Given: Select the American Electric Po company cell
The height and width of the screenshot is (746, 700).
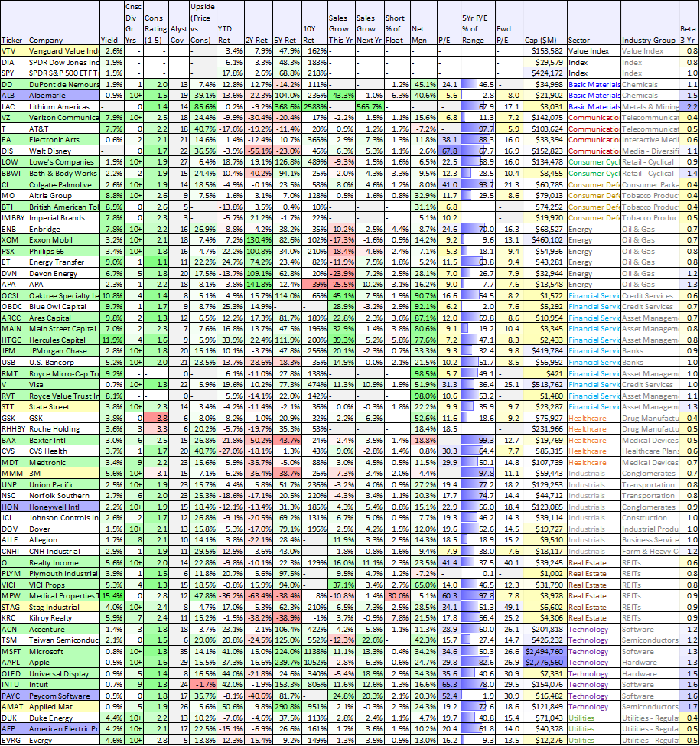Looking at the screenshot, I should pyautogui.click(x=63, y=729).
